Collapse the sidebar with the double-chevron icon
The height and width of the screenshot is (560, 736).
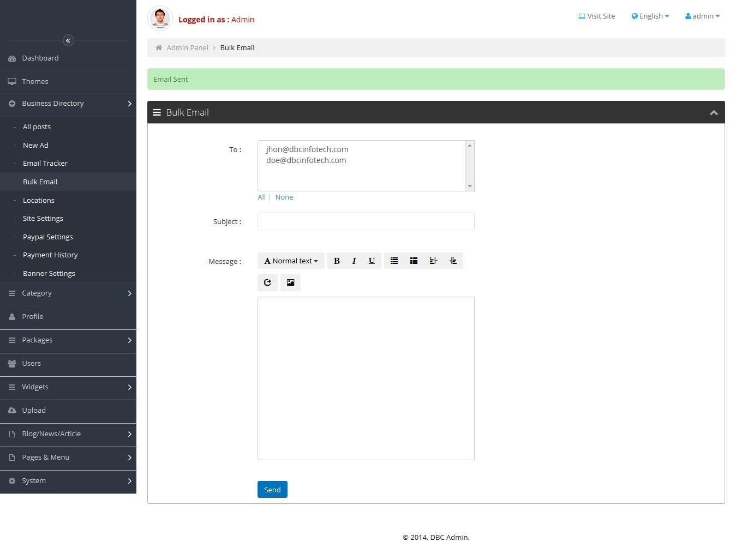pos(68,40)
